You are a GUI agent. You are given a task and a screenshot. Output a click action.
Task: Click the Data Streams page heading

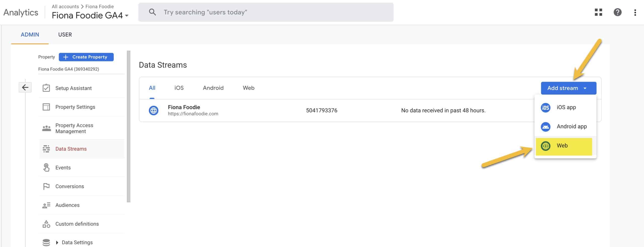[x=163, y=65]
